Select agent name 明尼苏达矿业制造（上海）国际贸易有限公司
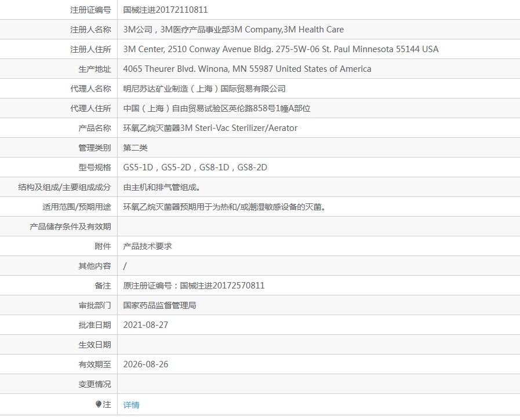 click(204, 89)
